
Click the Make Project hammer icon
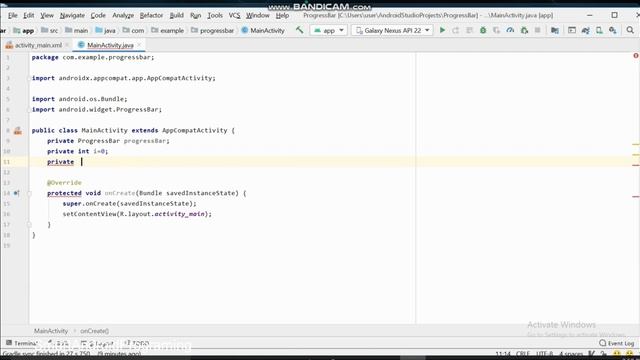tap(300, 30)
